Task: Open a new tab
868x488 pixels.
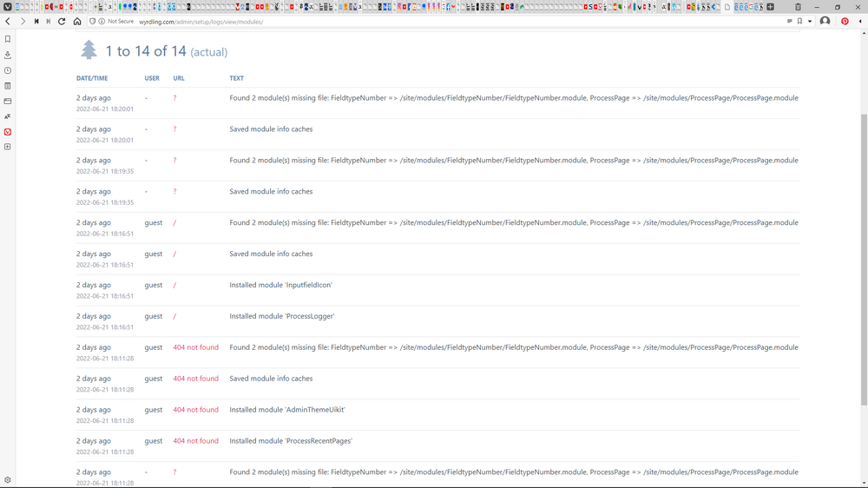Action: click(770, 7)
